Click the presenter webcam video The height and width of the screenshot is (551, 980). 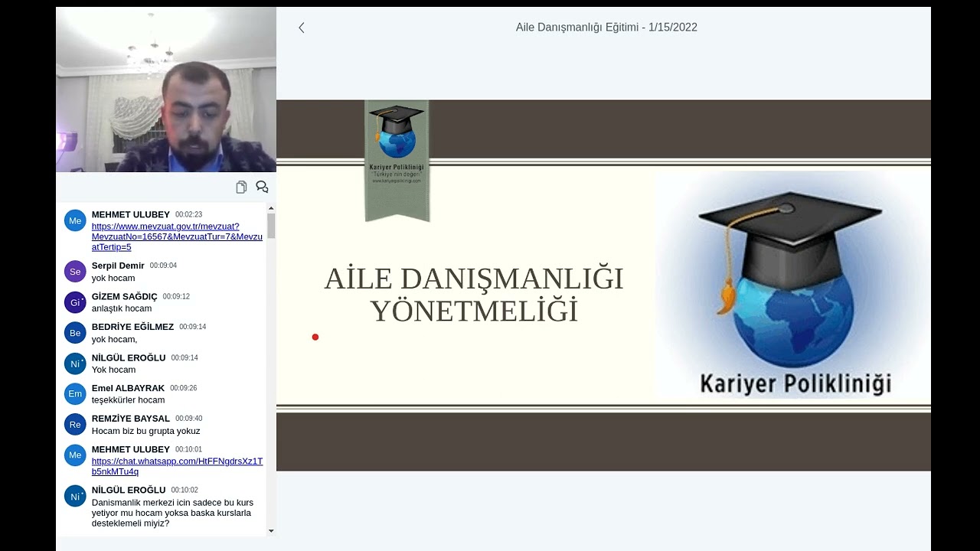coord(166,90)
